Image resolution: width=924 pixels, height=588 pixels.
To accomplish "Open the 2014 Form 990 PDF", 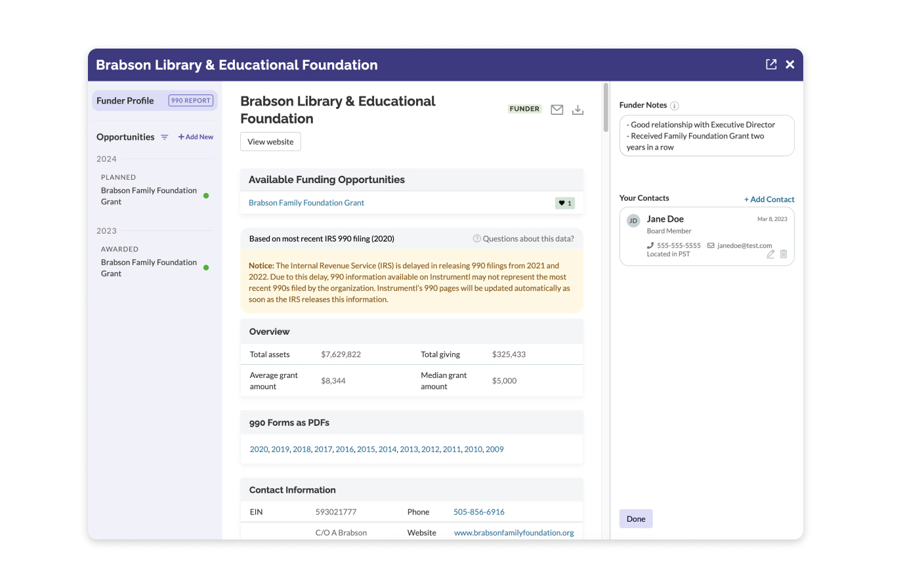I will 387,450.
